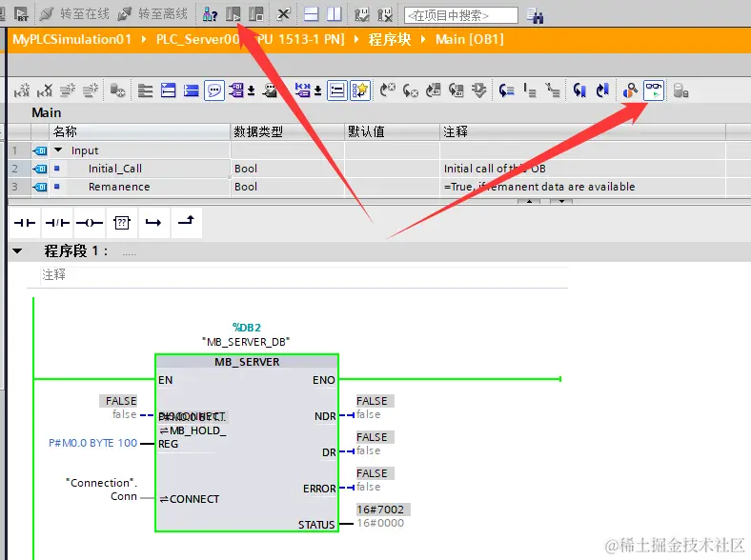Click the P#M0.0 BYTE 100 operand

pyautogui.click(x=92, y=443)
